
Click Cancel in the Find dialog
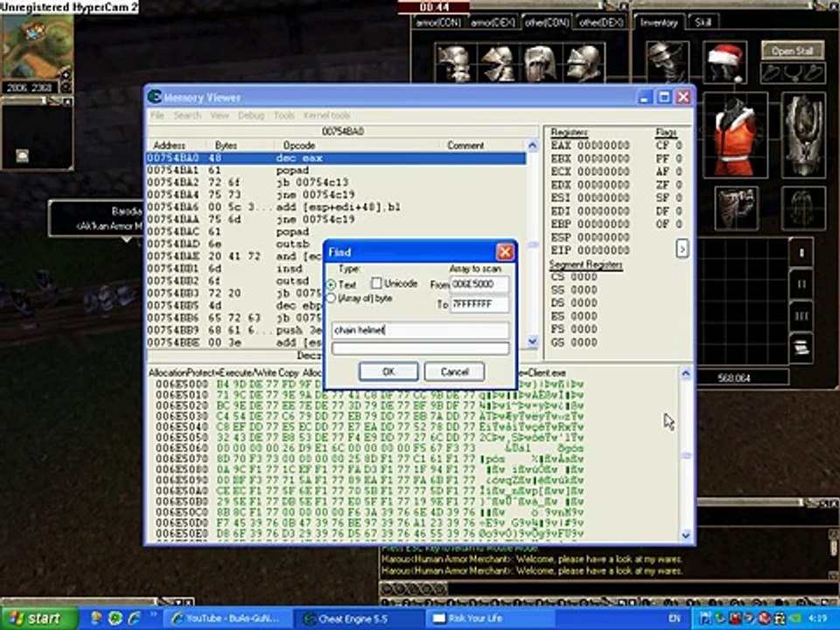pos(454,371)
